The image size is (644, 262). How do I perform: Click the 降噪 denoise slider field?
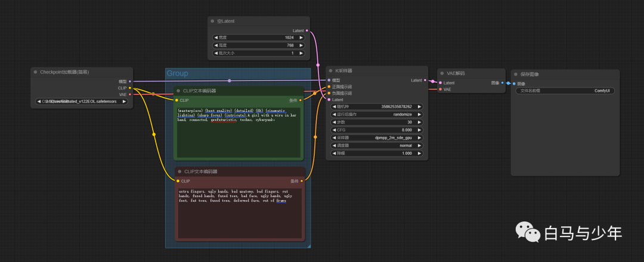376,153
